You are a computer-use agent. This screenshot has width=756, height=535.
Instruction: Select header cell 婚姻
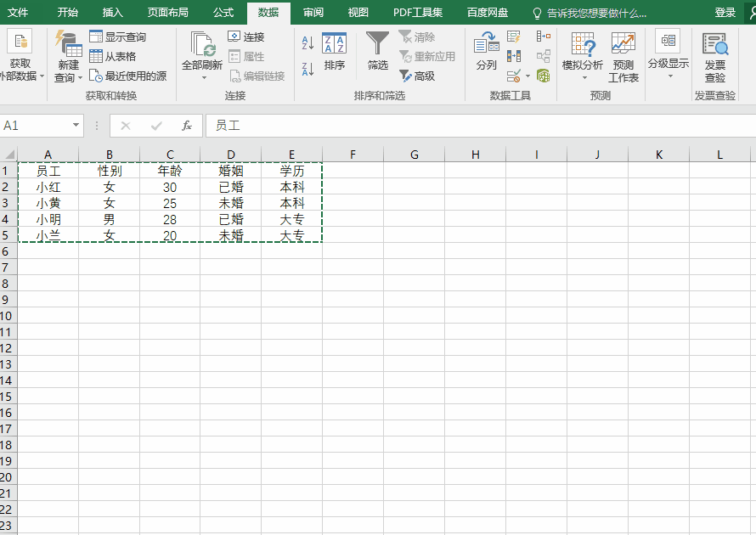click(x=230, y=171)
